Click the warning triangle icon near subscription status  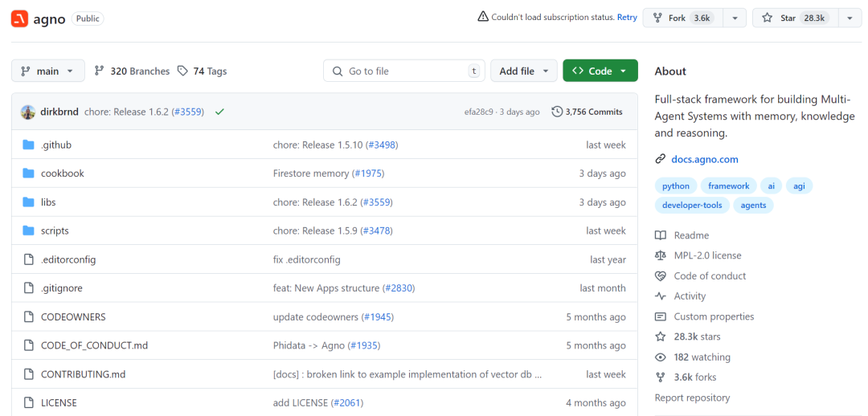[x=483, y=17]
